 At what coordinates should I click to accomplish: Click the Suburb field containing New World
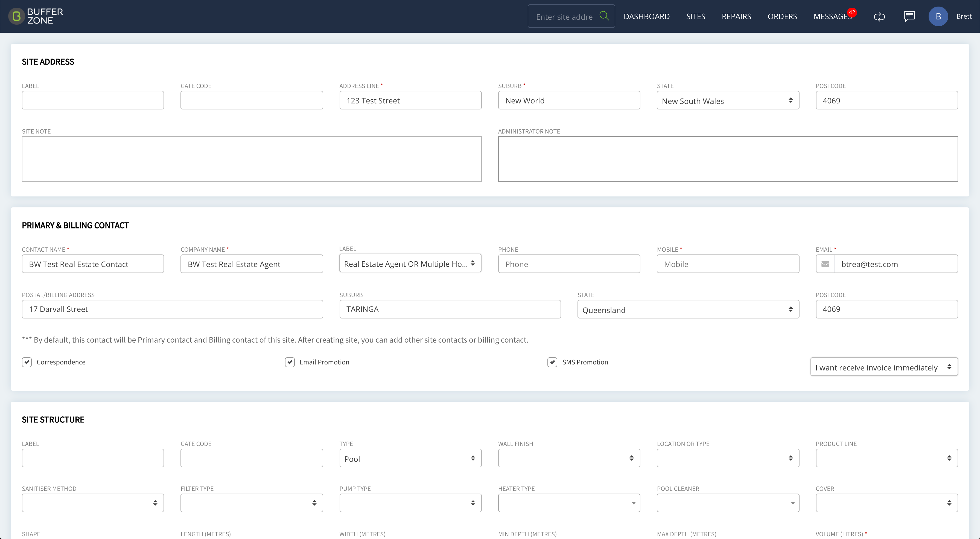pos(569,100)
